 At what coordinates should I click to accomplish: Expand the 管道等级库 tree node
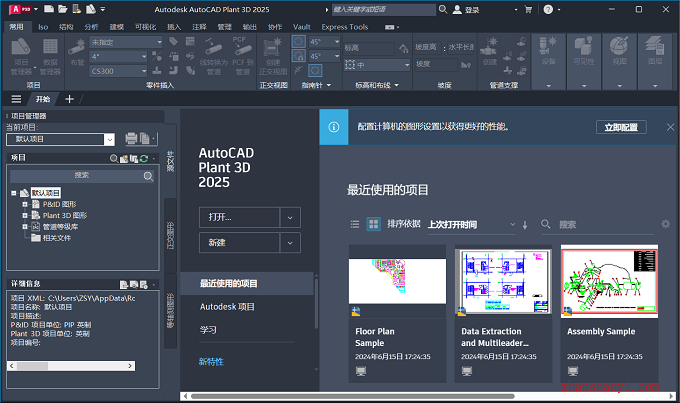coord(25,227)
